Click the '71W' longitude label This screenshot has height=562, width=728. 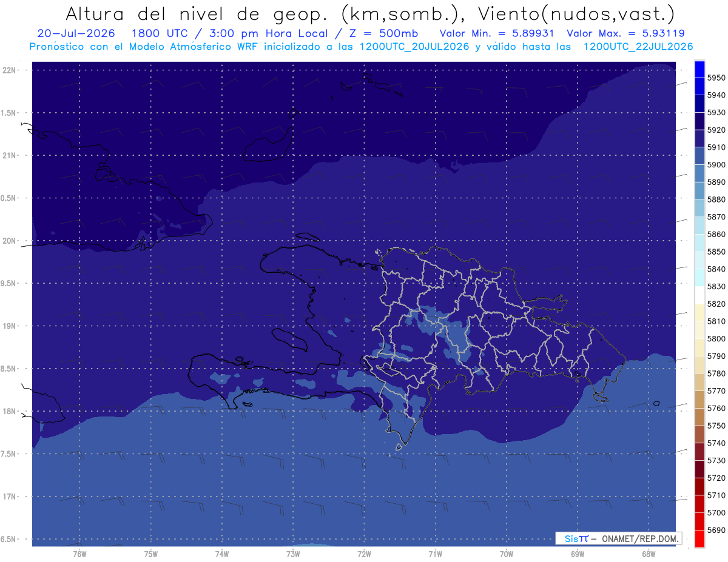[435, 554]
